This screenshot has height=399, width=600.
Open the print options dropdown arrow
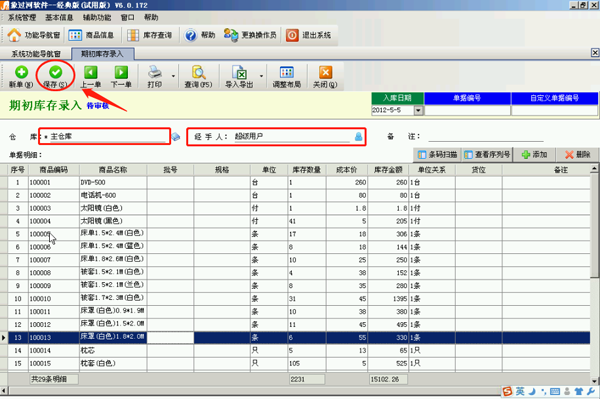[x=173, y=76]
